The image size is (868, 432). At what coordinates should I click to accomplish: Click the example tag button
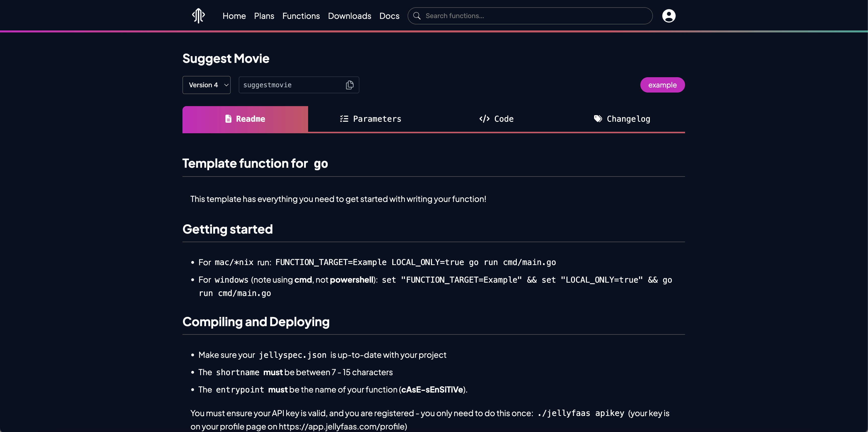pyautogui.click(x=662, y=85)
